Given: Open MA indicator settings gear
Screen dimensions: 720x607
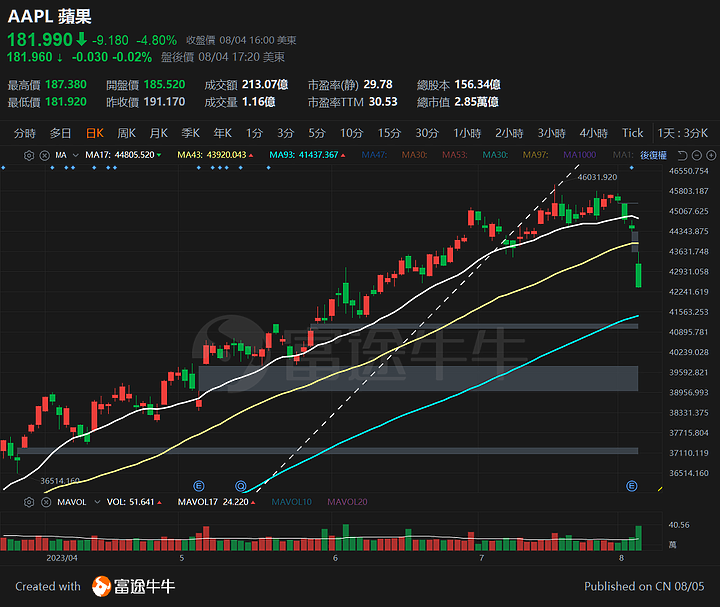Looking at the screenshot, I should coord(29,155).
